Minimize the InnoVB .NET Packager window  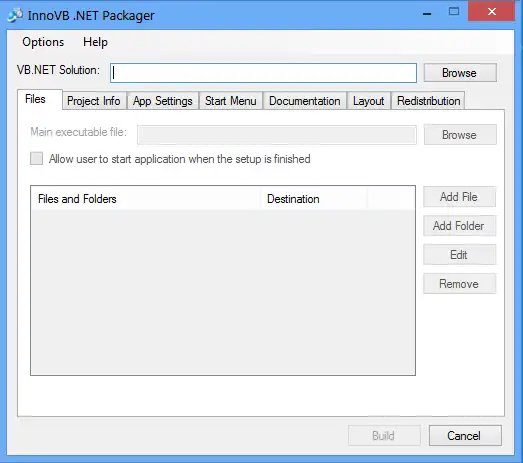click(x=427, y=13)
